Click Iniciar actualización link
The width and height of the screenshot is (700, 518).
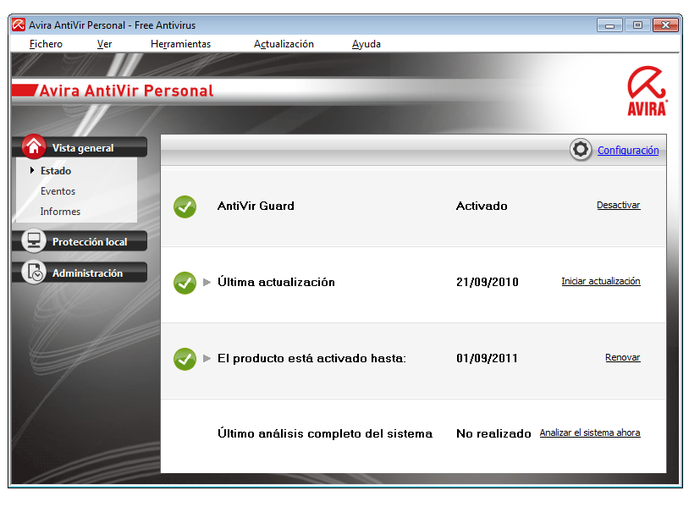pos(601,281)
